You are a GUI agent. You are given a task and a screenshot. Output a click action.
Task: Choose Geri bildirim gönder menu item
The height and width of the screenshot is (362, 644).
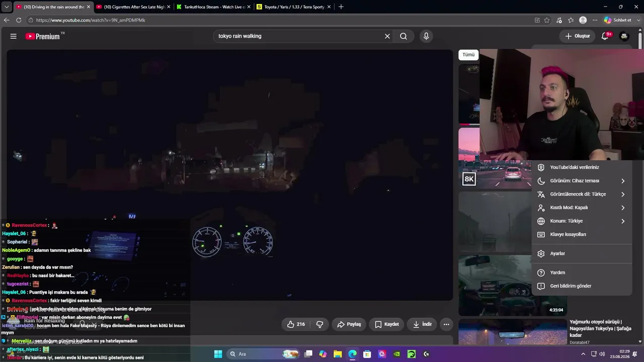(582, 286)
